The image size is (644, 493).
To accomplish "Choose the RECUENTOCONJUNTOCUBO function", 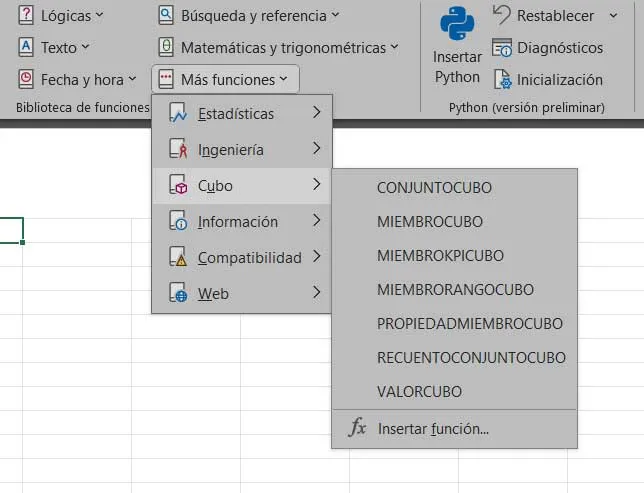I will 454,358.
